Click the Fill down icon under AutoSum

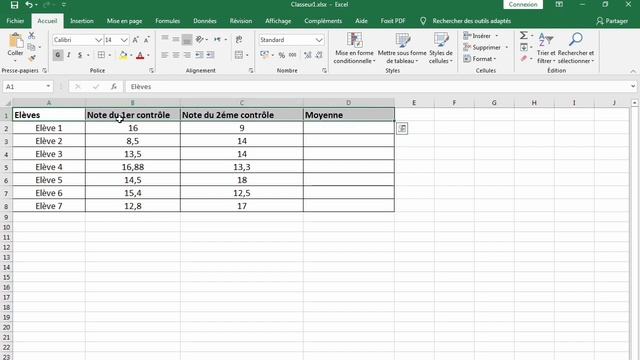point(524,47)
